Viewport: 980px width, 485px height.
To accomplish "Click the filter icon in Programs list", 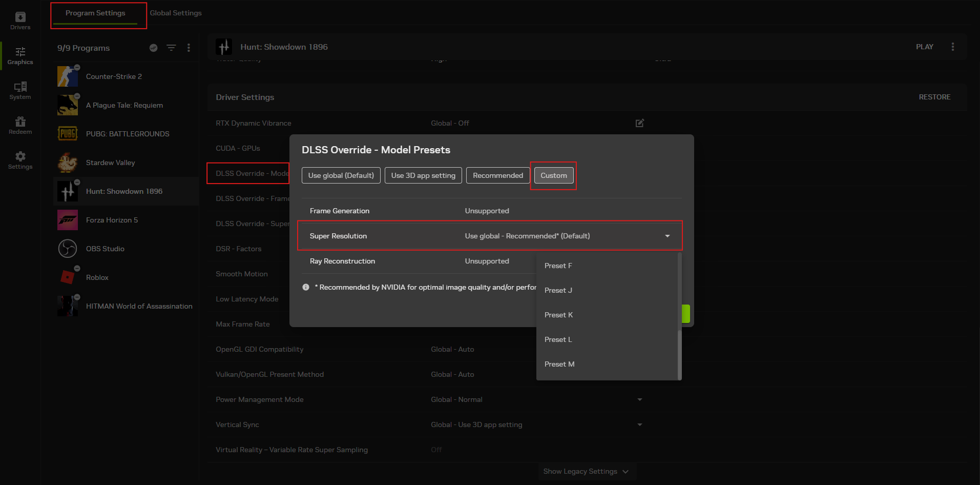I will [x=171, y=48].
